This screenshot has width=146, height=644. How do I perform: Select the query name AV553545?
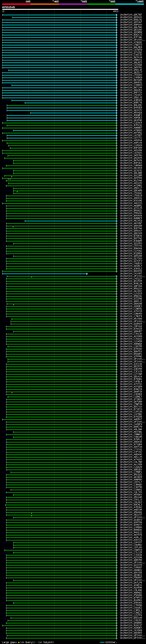[8, 8]
